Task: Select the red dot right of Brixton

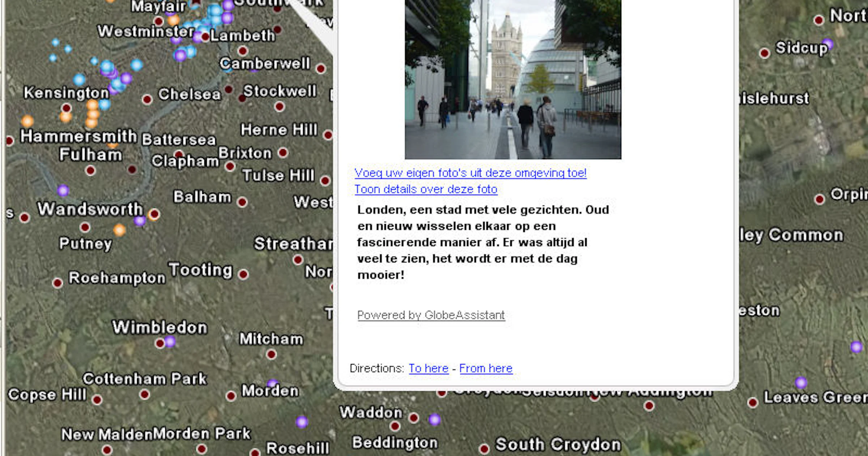Action: 283,152
